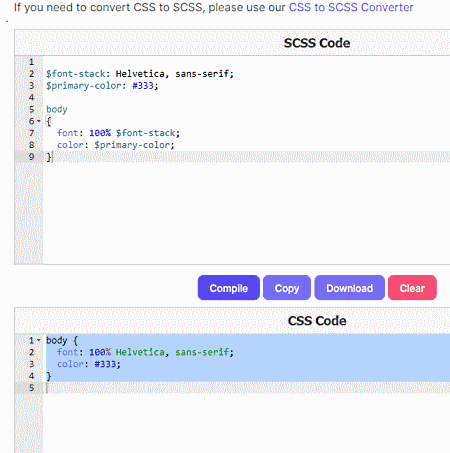Click the font property line in the SCSS editor

(118, 133)
